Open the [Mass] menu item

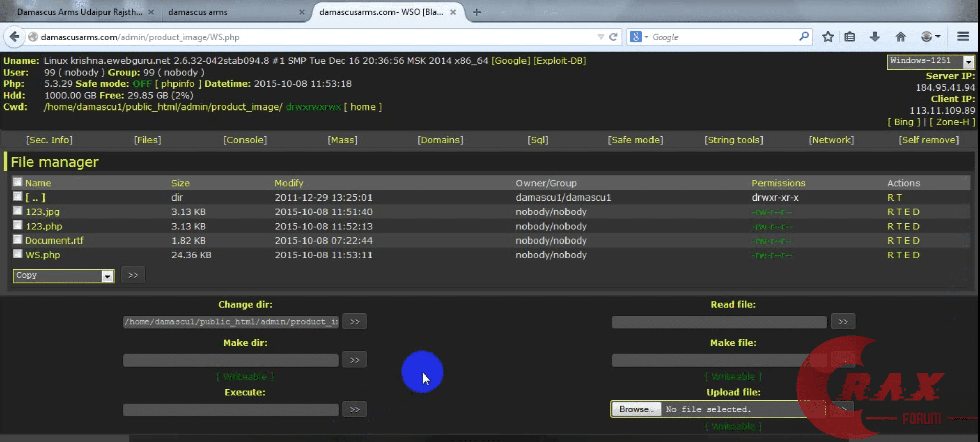pos(342,140)
